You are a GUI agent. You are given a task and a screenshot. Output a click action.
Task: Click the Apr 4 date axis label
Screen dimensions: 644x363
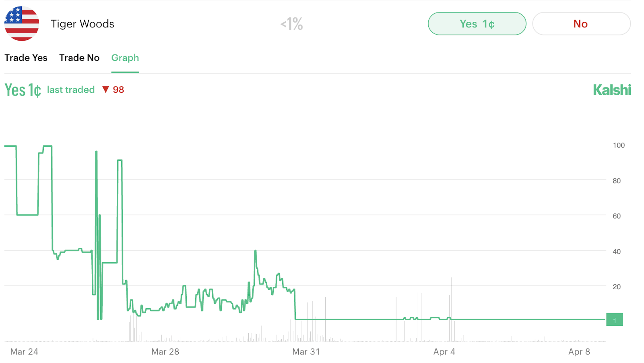pyautogui.click(x=444, y=352)
